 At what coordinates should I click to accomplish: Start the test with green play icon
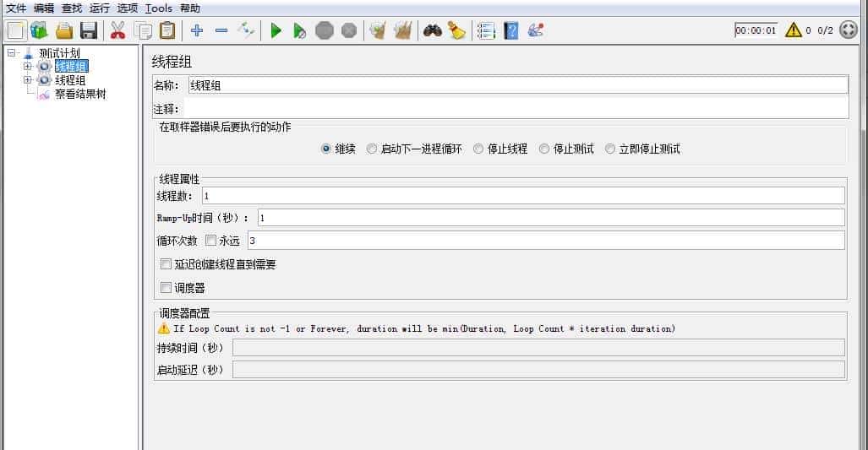point(276,30)
